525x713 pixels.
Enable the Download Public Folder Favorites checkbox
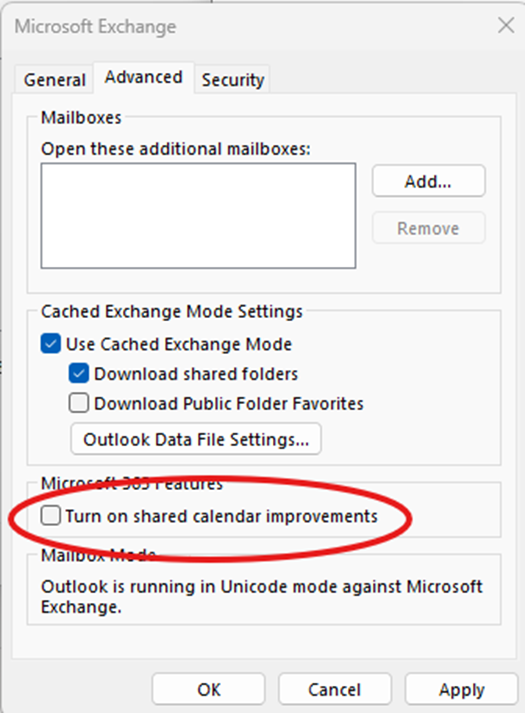79,403
